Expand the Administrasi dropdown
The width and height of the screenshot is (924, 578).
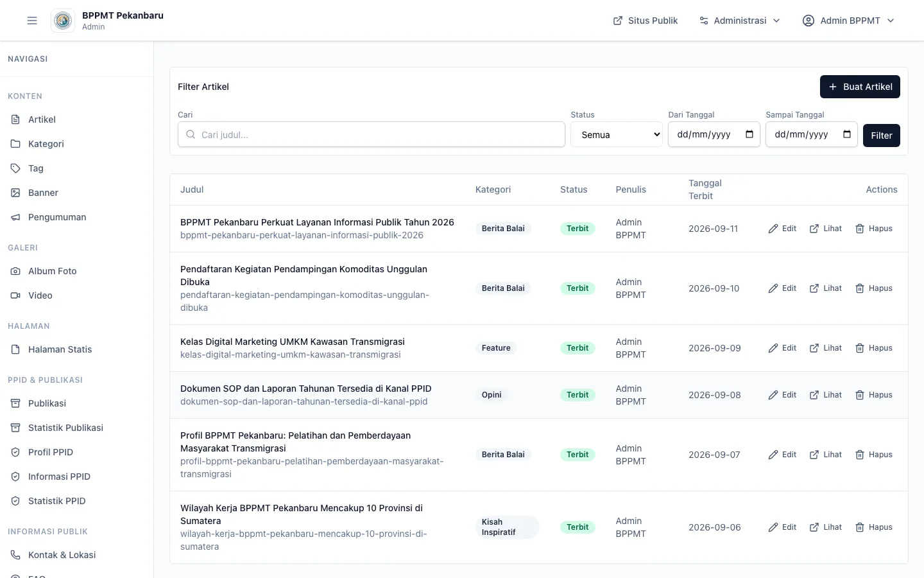[x=740, y=21]
